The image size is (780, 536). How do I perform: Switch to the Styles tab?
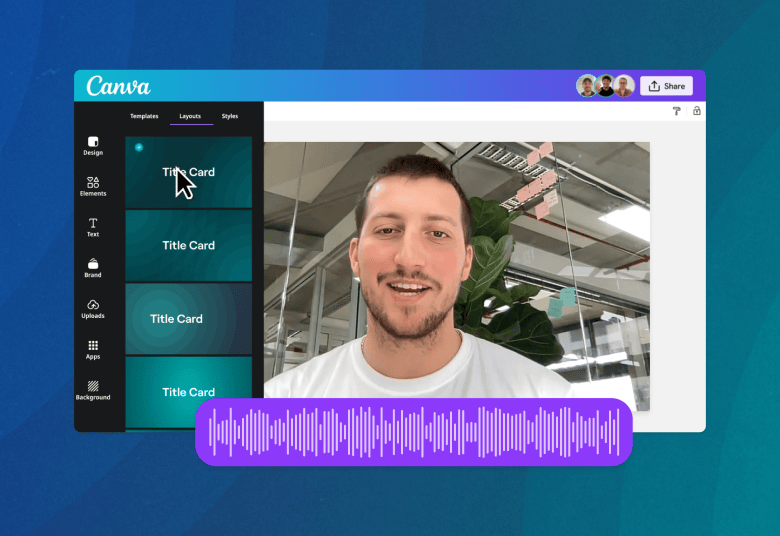pyautogui.click(x=230, y=116)
